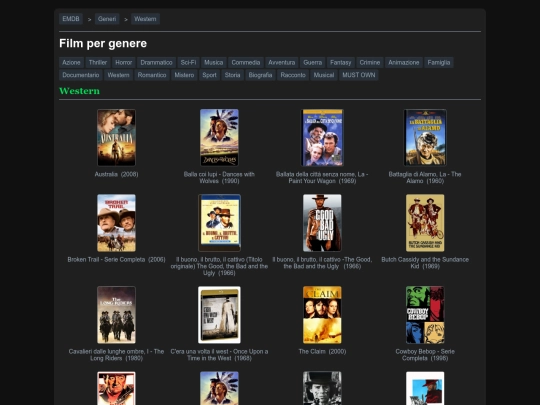Open the Paint Your Wagon poster
Viewport: 540px width, 405px height.
(322, 138)
